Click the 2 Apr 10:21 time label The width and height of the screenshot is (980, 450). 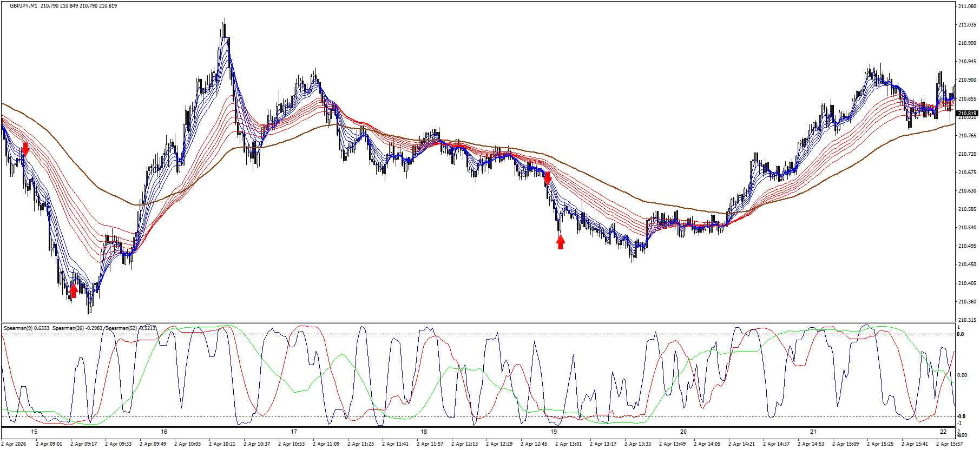[x=222, y=444]
